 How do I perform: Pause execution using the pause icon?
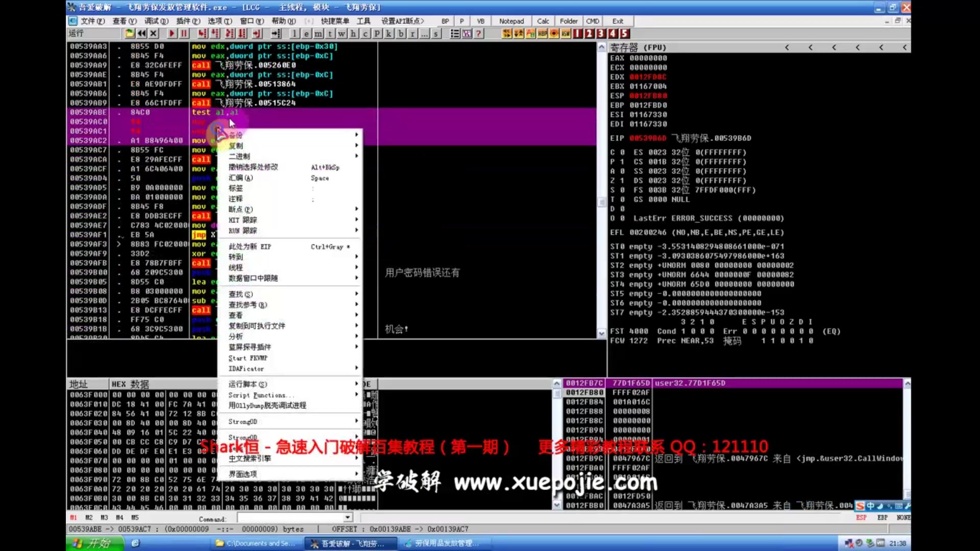184,34
